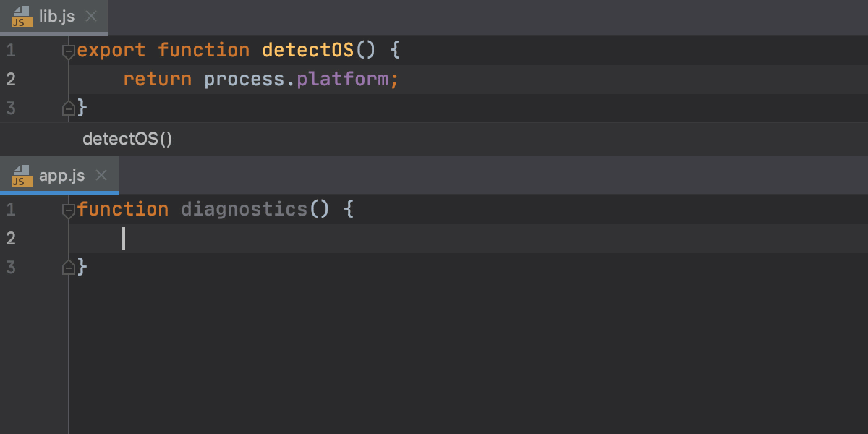This screenshot has height=434, width=868.
Task: Click the fold-end marker at app.js closing brace
Action: [x=68, y=267]
